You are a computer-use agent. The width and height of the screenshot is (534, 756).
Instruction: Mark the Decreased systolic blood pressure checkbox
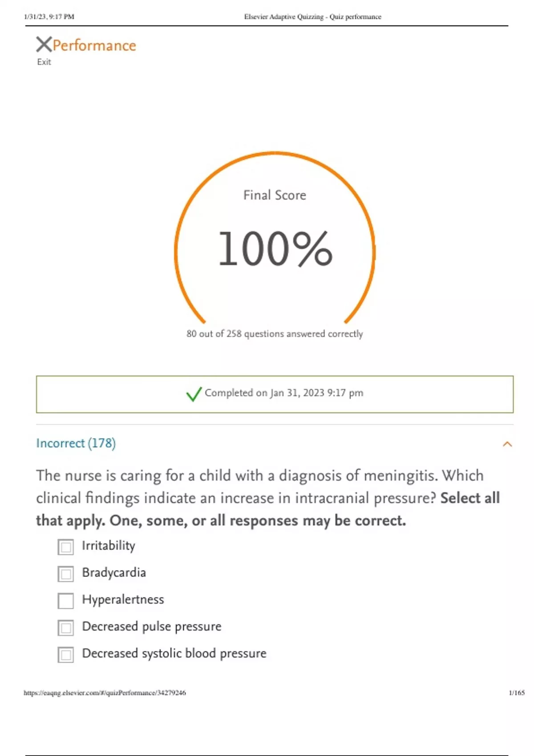66,655
